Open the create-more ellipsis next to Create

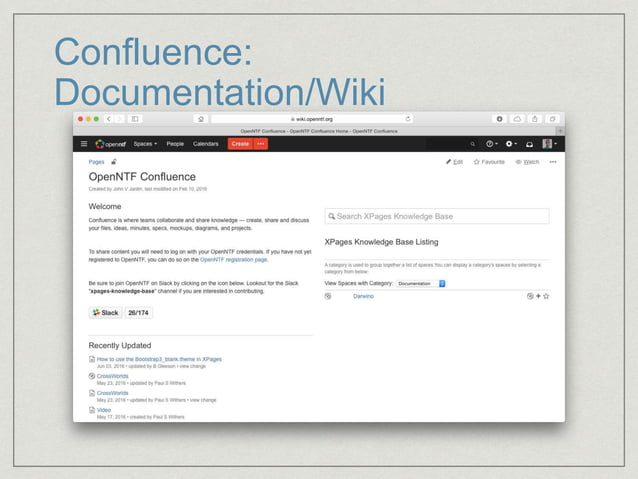click(261, 144)
